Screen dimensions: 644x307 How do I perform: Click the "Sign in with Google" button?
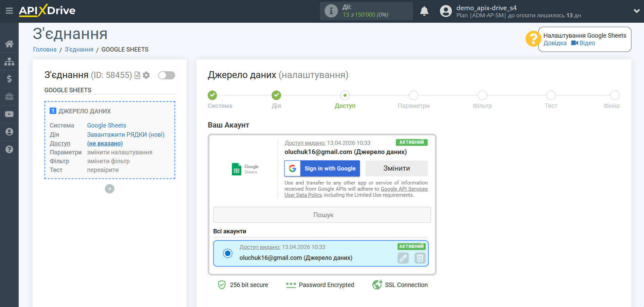tap(322, 168)
